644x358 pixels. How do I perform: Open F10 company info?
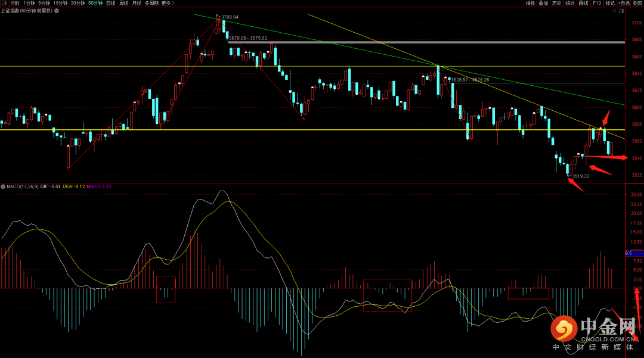(597, 3)
